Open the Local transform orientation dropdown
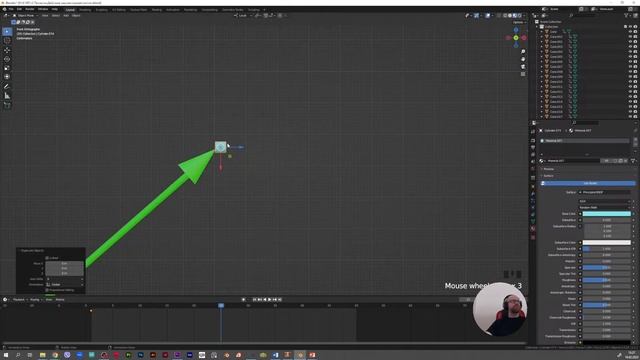 coord(242,16)
